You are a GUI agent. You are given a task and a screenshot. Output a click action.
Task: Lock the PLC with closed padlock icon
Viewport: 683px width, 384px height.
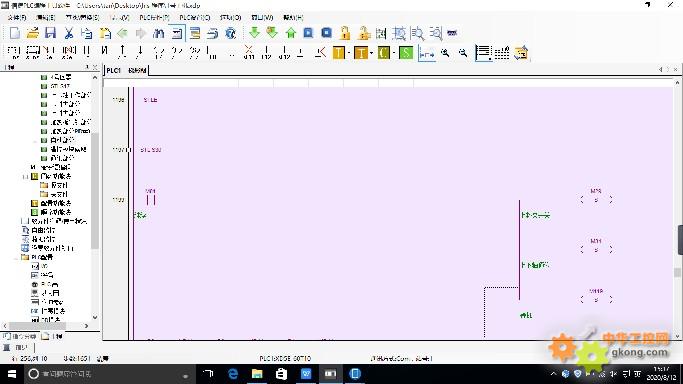pos(345,33)
